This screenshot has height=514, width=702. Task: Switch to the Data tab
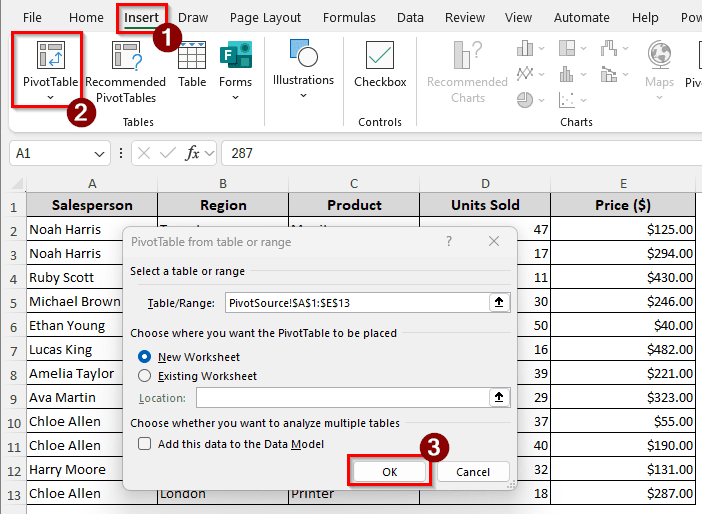(x=410, y=17)
